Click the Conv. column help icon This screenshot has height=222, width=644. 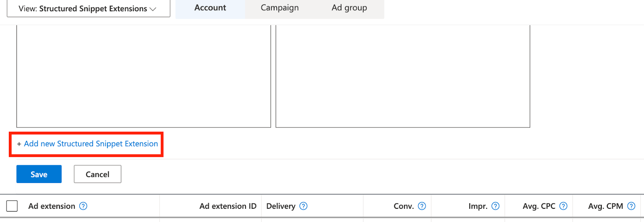pos(422,206)
